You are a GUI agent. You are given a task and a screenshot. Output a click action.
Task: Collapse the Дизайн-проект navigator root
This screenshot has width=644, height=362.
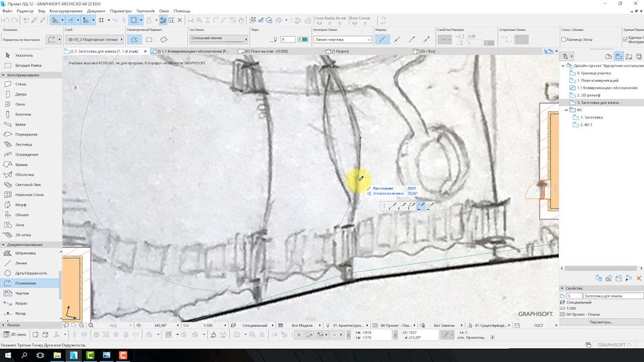coord(564,65)
